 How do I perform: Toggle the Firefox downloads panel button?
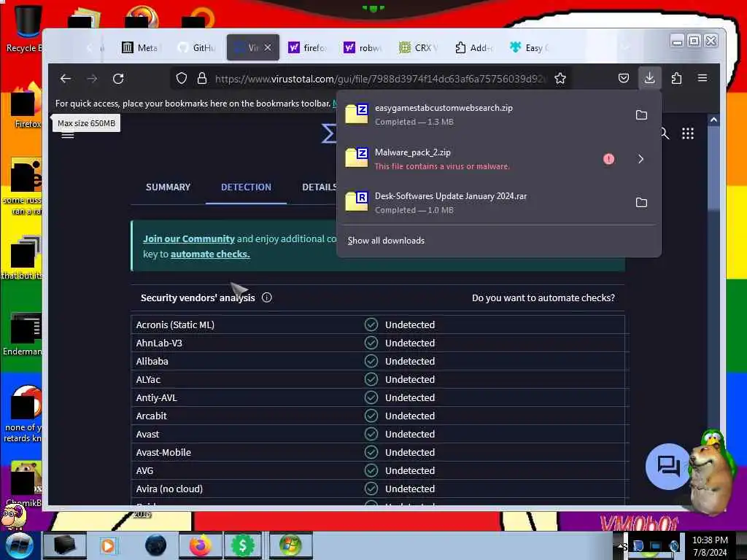click(x=649, y=78)
